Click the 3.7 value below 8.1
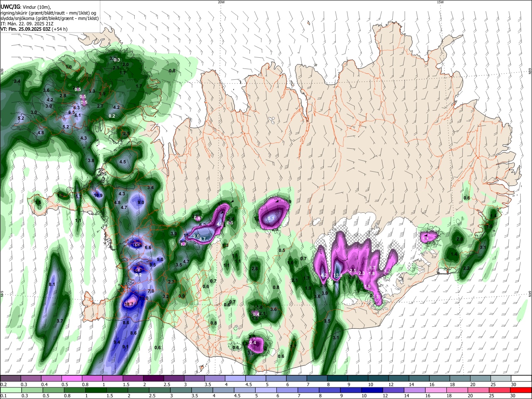 (x=59, y=321)
